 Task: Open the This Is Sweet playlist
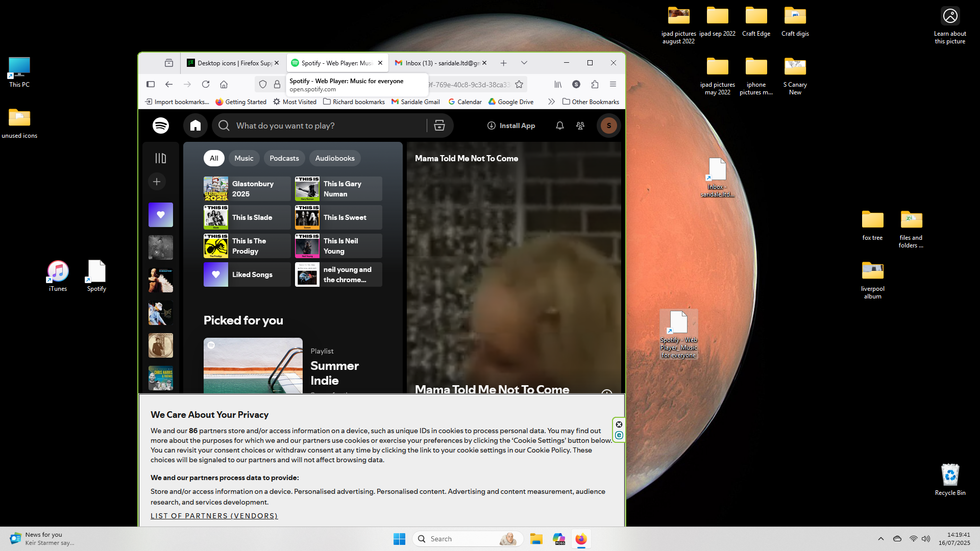point(338,217)
